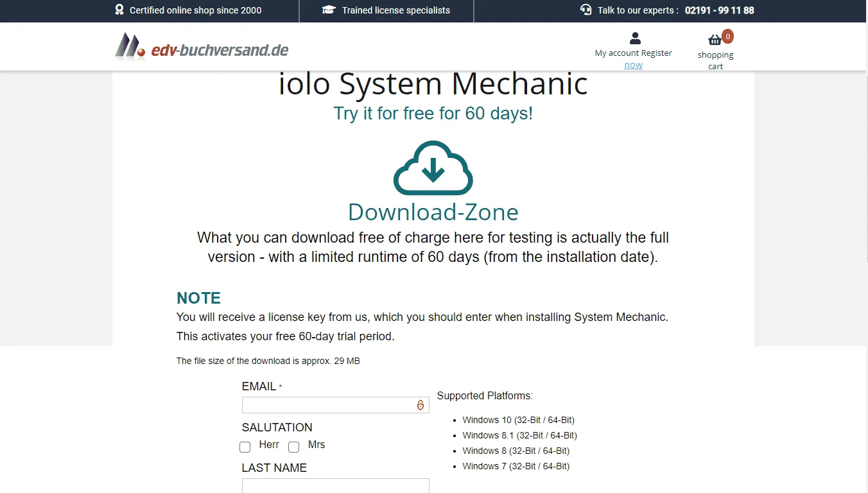
Task: Click the Try it for free for 60 days text
Action: click(x=433, y=114)
